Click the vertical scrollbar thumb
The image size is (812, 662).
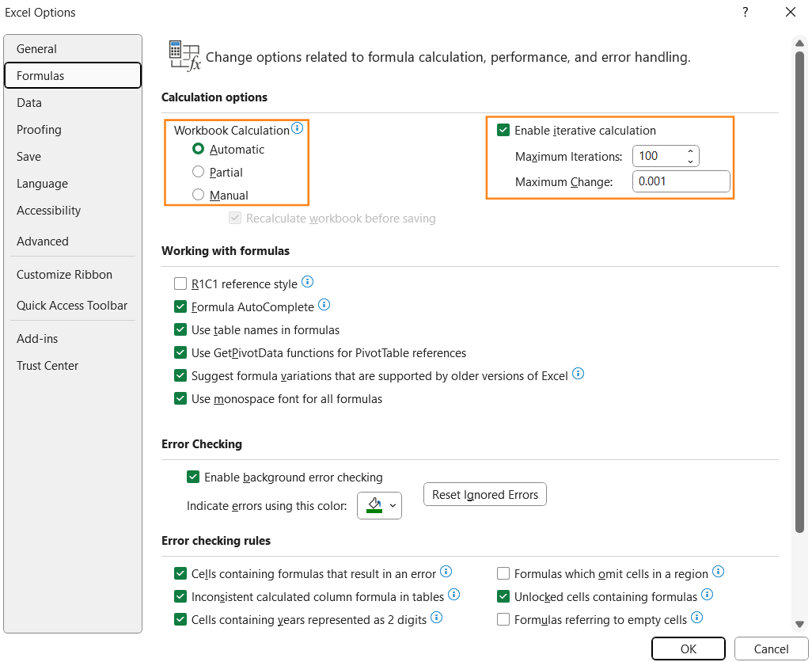point(800,291)
